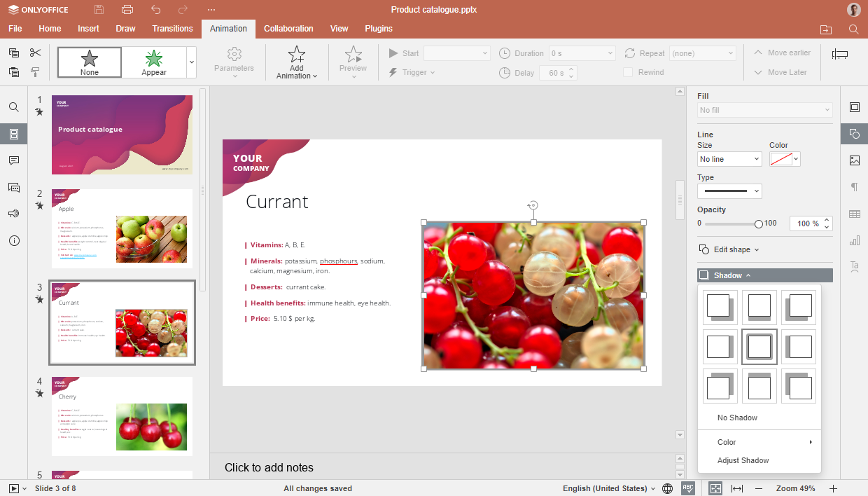Click the Edit shape button
The image size is (868, 496).
click(x=729, y=249)
